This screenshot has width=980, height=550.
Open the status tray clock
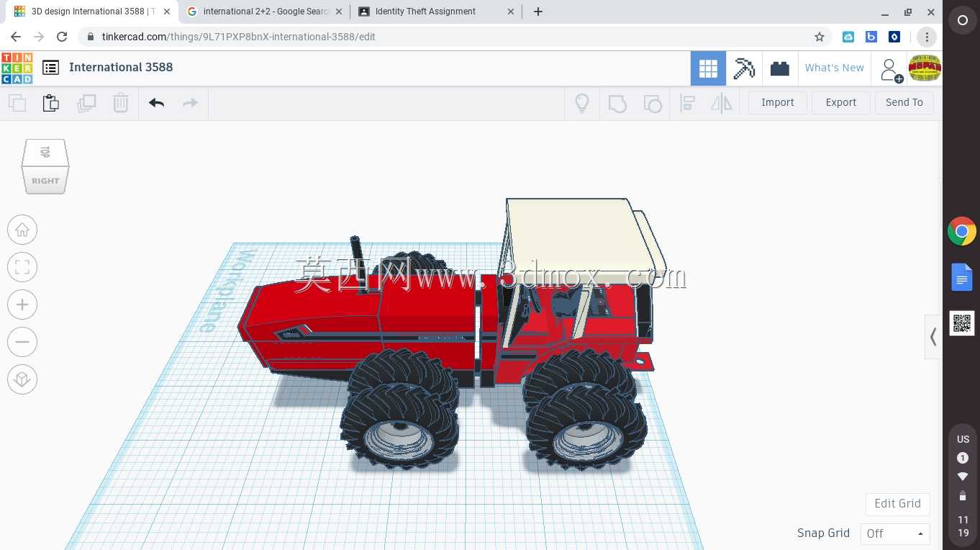963,526
